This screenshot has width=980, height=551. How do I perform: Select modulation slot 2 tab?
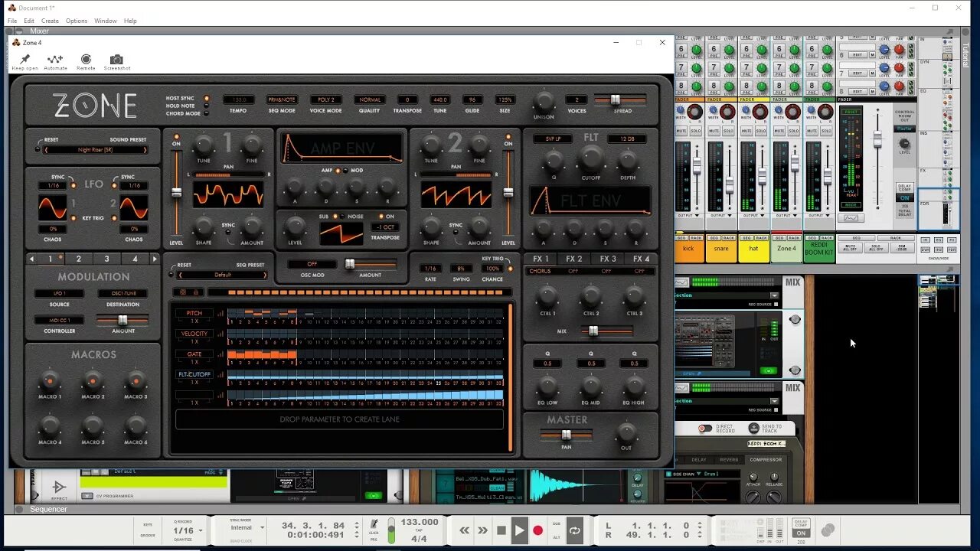pyautogui.click(x=78, y=259)
